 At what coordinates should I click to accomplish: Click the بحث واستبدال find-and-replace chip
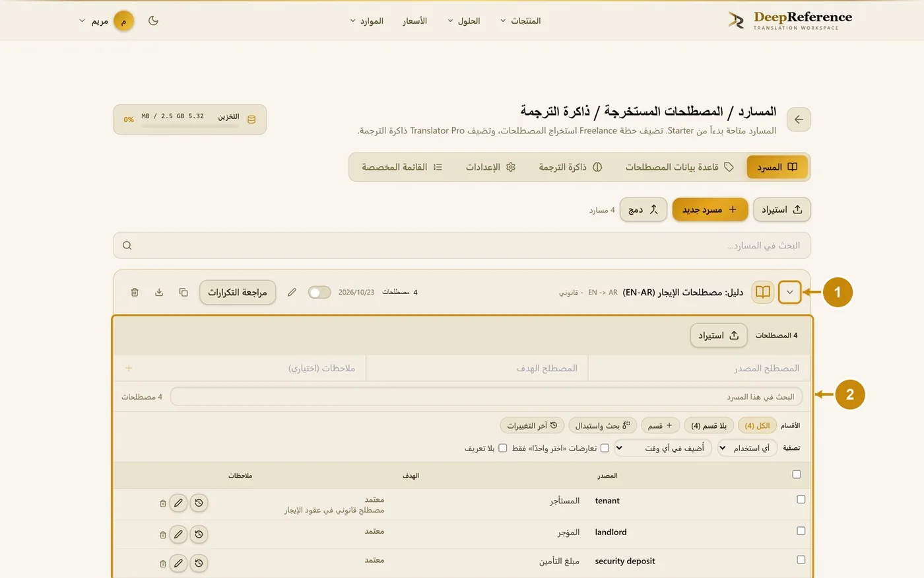coord(601,425)
